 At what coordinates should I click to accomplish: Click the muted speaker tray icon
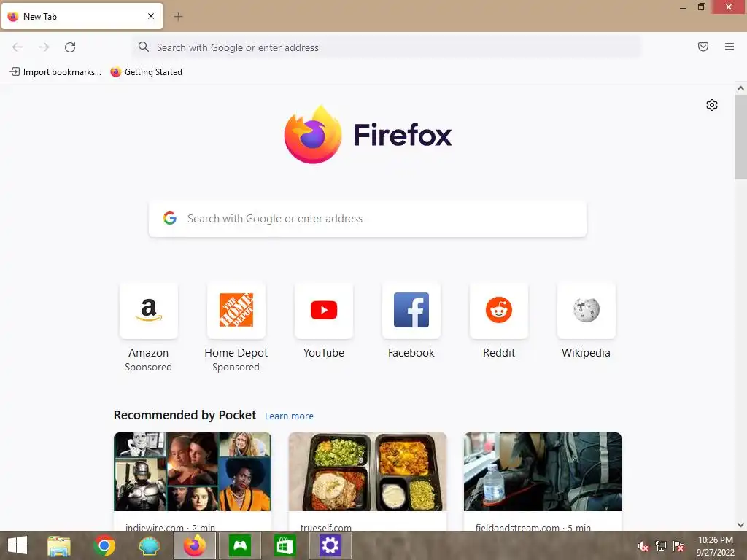click(643, 546)
